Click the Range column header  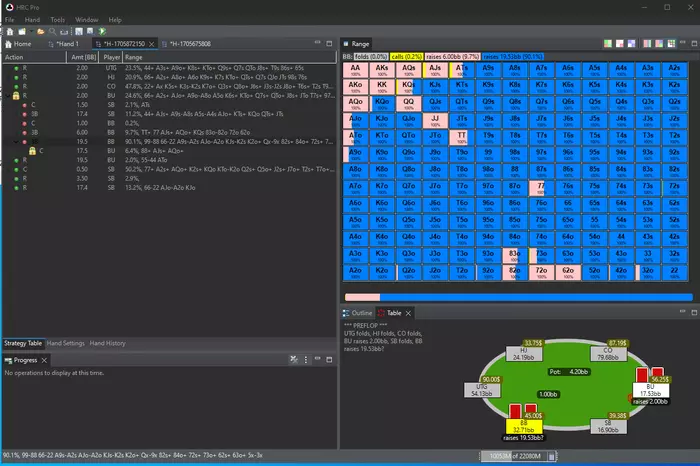pyautogui.click(x=229, y=57)
